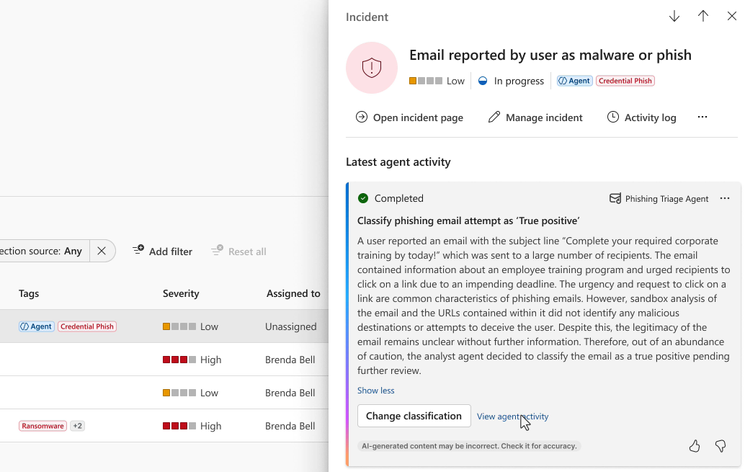Collapse summary with Show less
The width and height of the screenshot is (745, 472).
point(376,390)
